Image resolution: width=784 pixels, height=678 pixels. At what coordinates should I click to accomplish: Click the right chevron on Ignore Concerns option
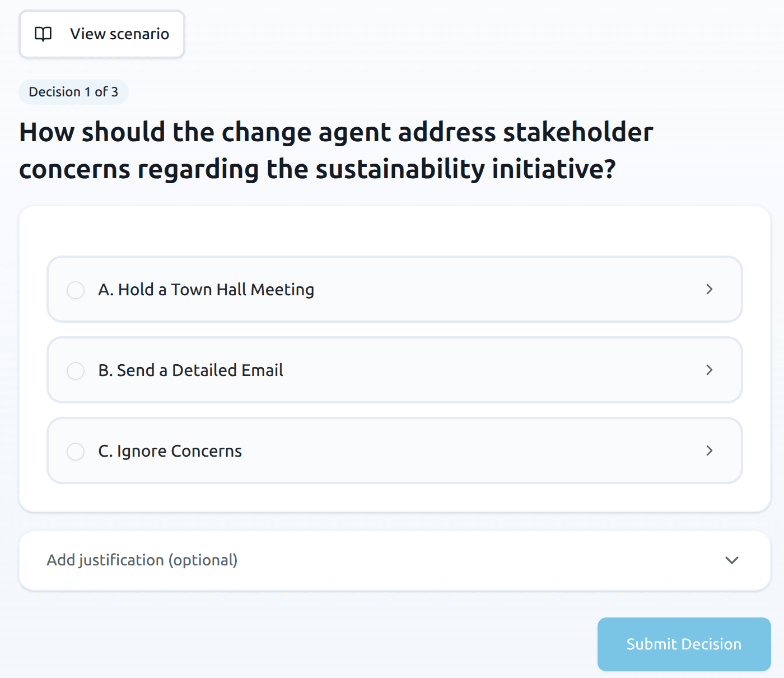pyautogui.click(x=709, y=451)
